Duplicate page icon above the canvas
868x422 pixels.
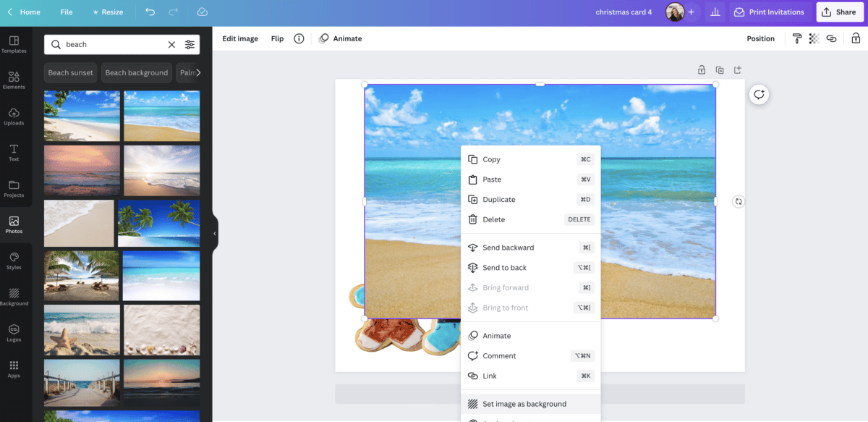pos(720,70)
